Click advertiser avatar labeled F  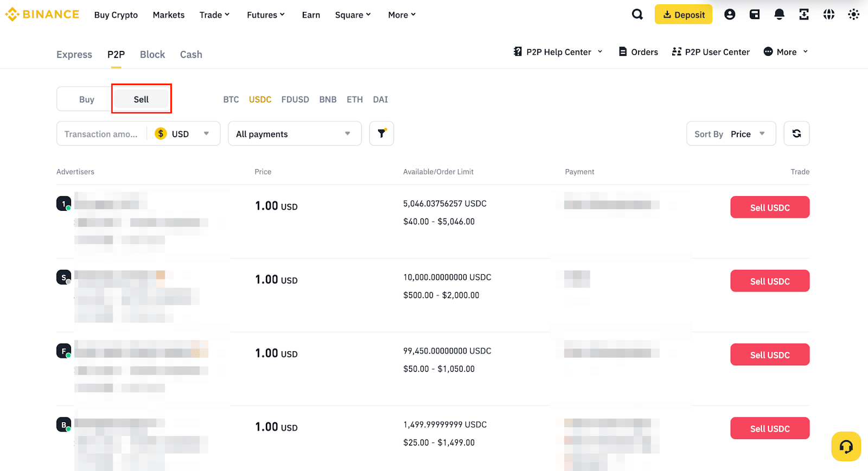click(x=63, y=351)
